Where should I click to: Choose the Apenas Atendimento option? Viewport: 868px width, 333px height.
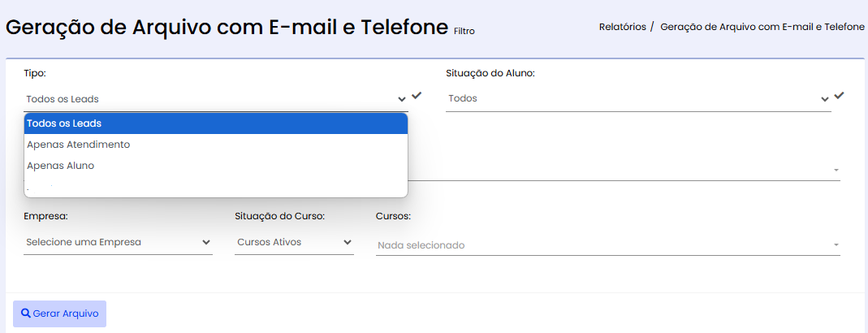point(216,145)
